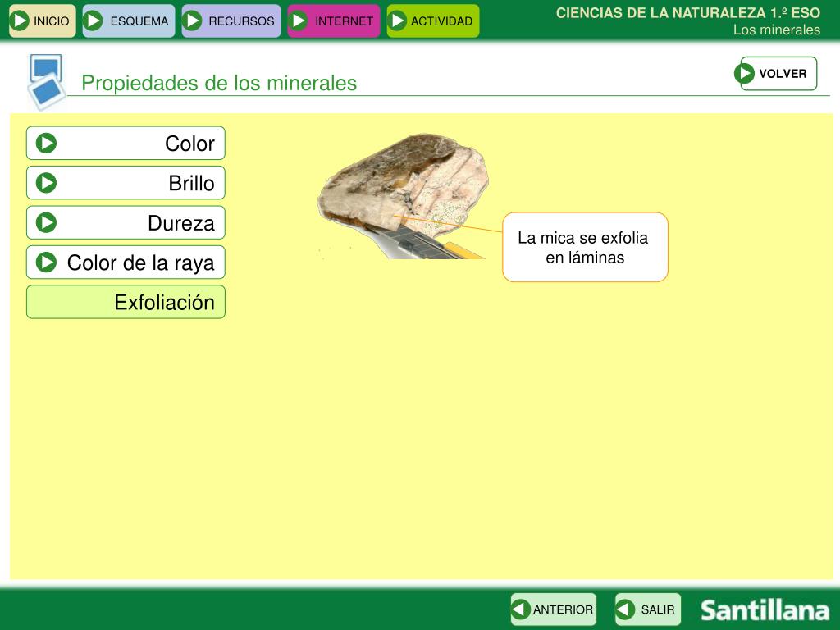The height and width of the screenshot is (630, 840).
Task: Click the play arrow icon beside INTERNET
Action: (298, 21)
